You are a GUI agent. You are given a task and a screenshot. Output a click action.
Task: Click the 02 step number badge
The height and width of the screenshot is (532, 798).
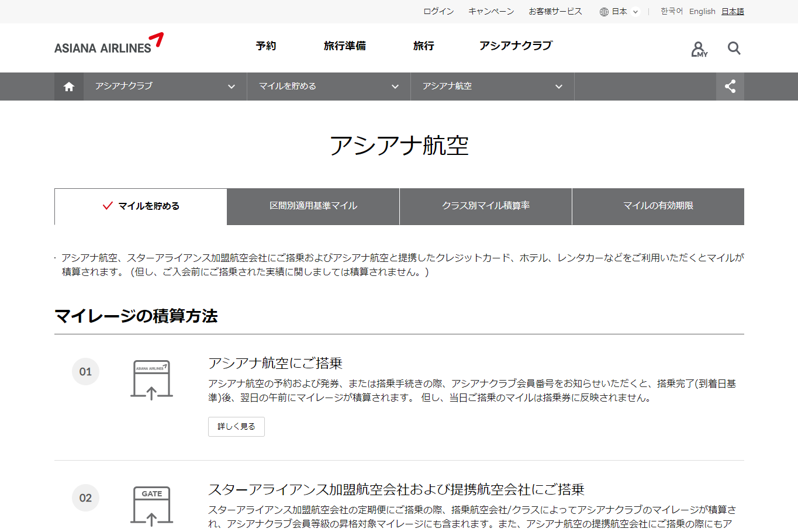(85, 498)
